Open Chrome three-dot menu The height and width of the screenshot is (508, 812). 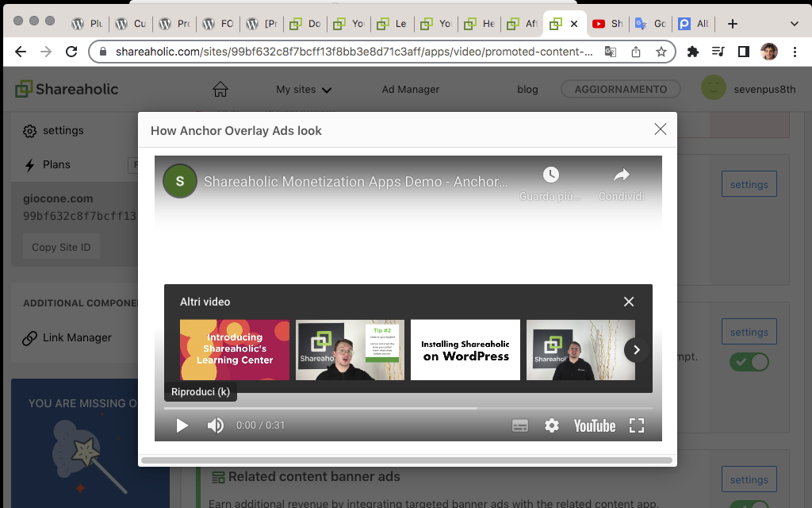click(x=795, y=52)
